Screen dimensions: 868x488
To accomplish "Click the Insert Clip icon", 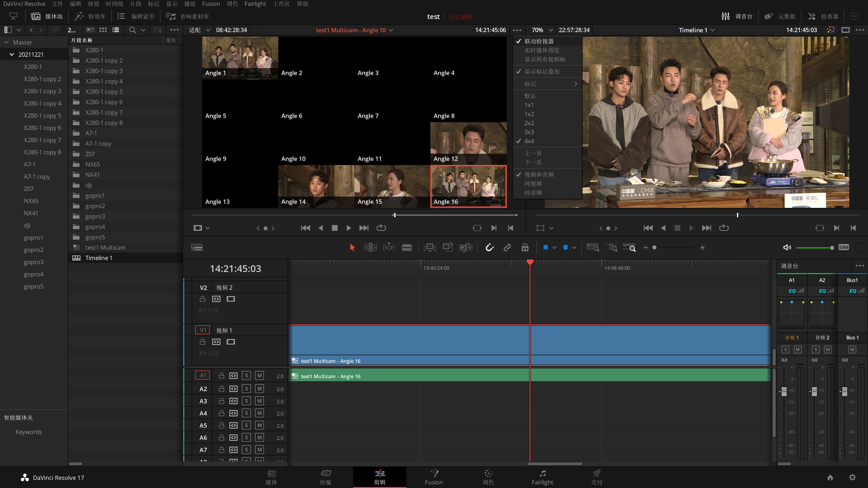I will (x=430, y=248).
